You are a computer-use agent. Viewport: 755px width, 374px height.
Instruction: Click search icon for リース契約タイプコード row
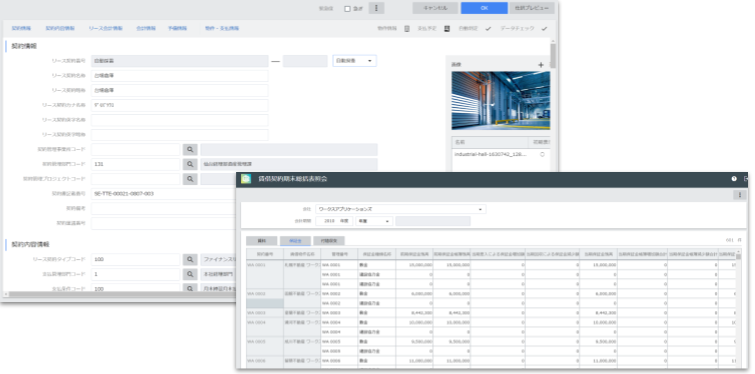click(x=190, y=259)
